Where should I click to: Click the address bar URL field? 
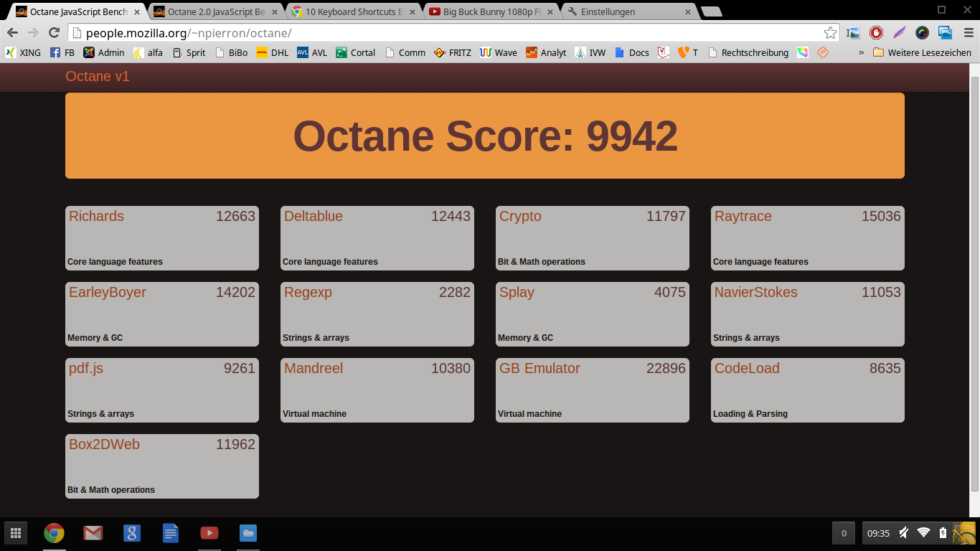453,33
